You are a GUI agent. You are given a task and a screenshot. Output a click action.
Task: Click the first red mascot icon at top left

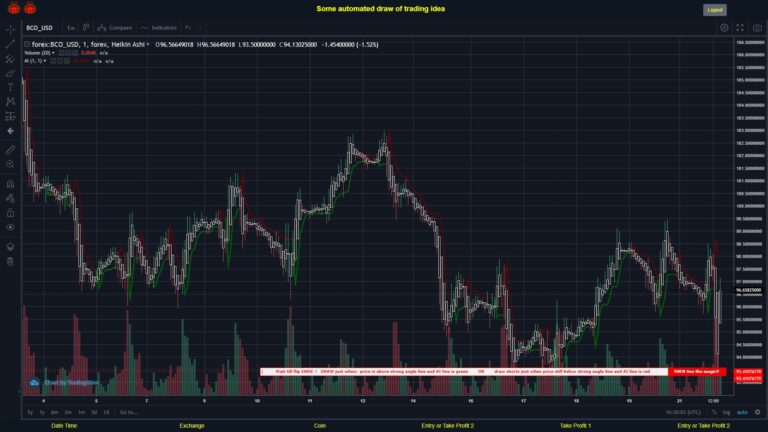[14, 8]
